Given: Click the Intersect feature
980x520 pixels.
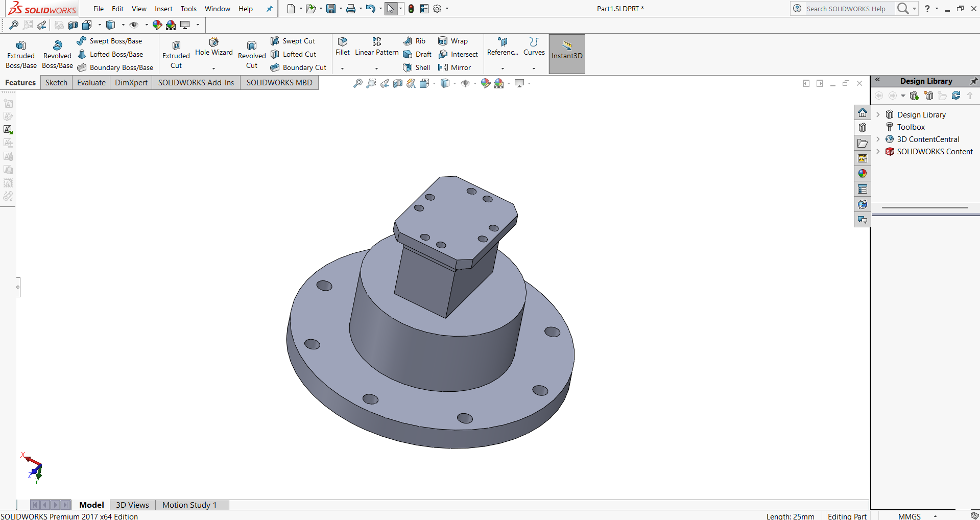Looking at the screenshot, I should [x=458, y=54].
